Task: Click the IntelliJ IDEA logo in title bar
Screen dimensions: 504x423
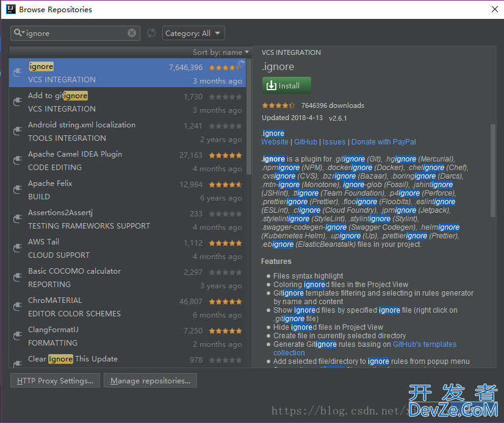Action: click(10, 9)
